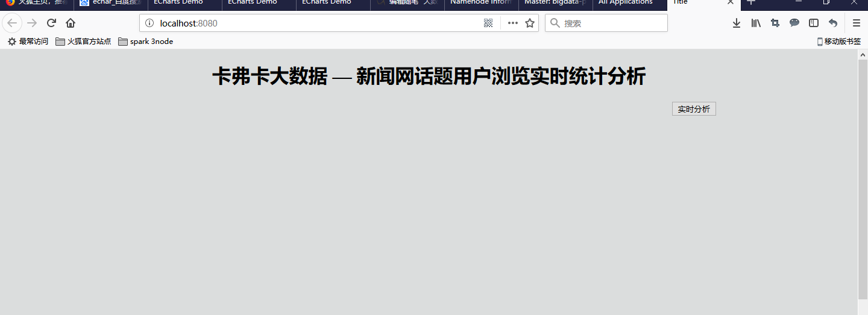Reload the current page
The width and height of the screenshot is (868, 315).
(x=51, y=23)
